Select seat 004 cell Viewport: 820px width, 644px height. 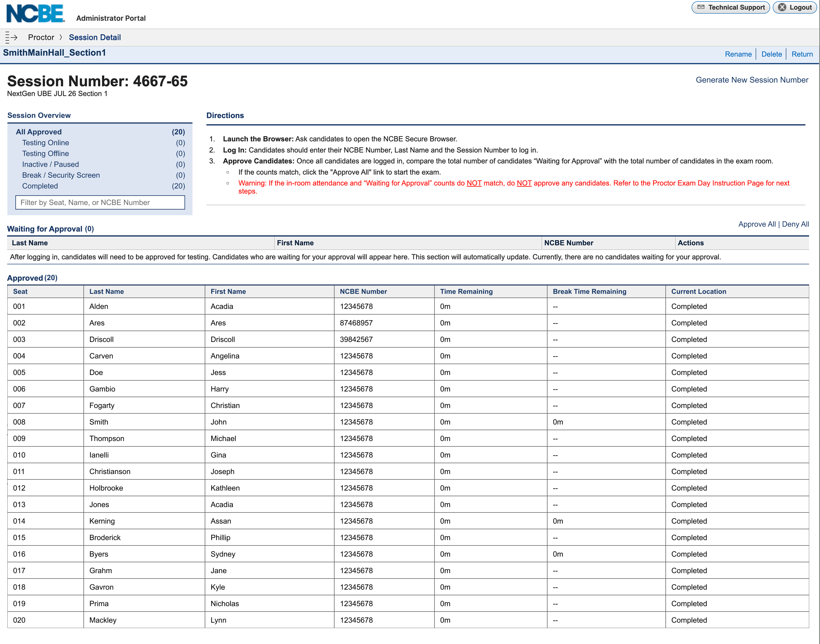pyautogui.click(x=46, y=356)
